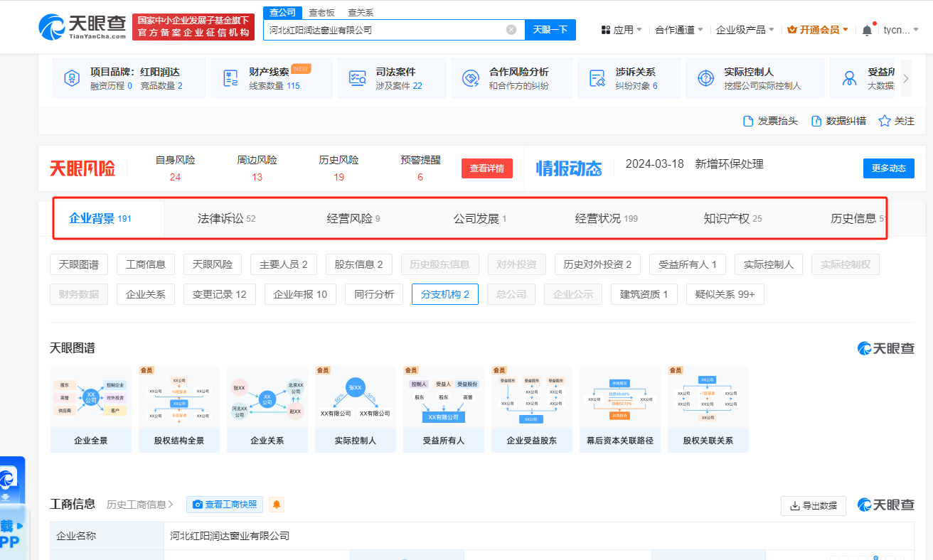Click the 合作风险分析 card icon
Screen dimensions: 933x560
pyautogui.click(x=471, y=78)
